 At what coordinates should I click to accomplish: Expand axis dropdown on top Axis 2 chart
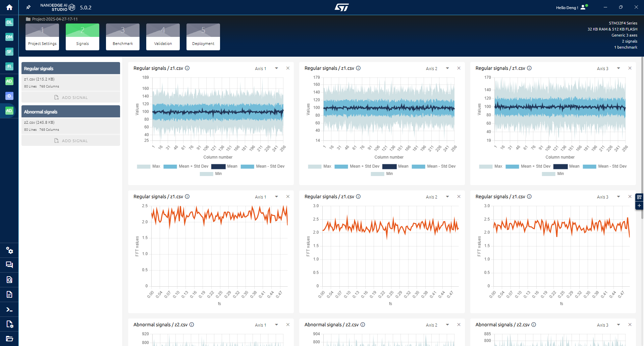click(x=447, y=68)
